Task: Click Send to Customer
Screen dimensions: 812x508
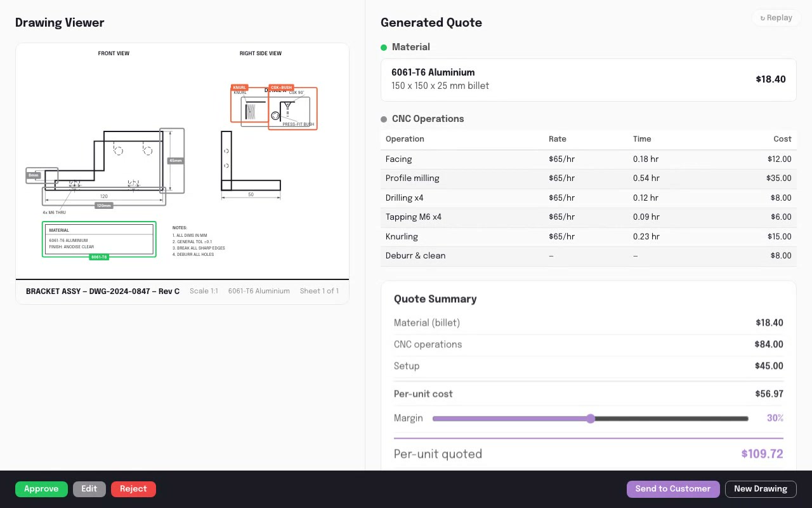Action: point(673,489)
